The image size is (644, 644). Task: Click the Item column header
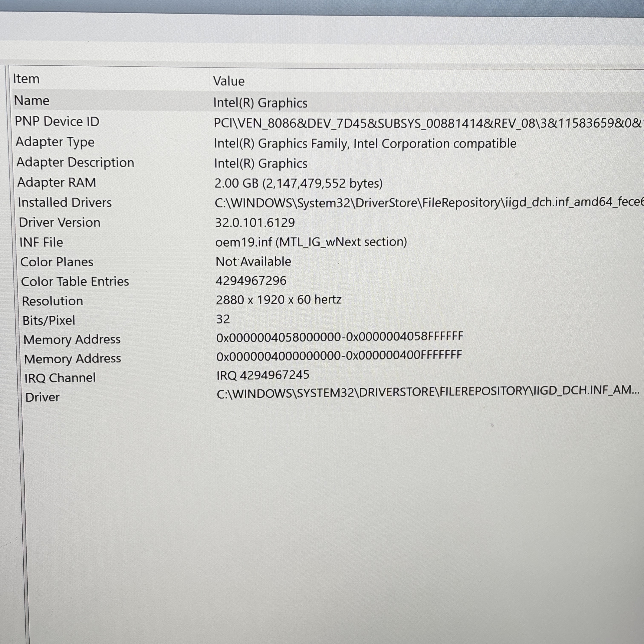pyautogui.click(x=26, y=79)
